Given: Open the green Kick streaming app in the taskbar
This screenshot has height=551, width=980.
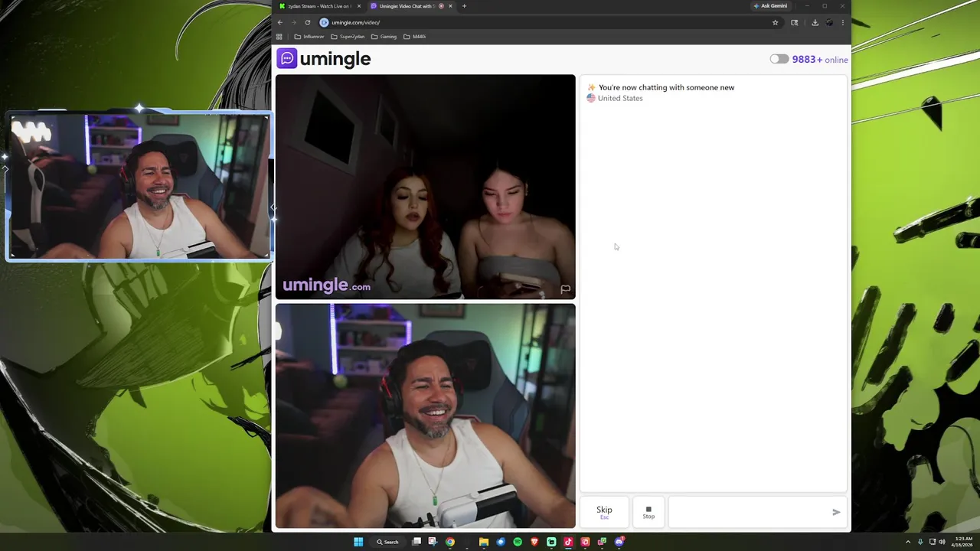Looking at the screenshot, I should [x=551, y=542].
